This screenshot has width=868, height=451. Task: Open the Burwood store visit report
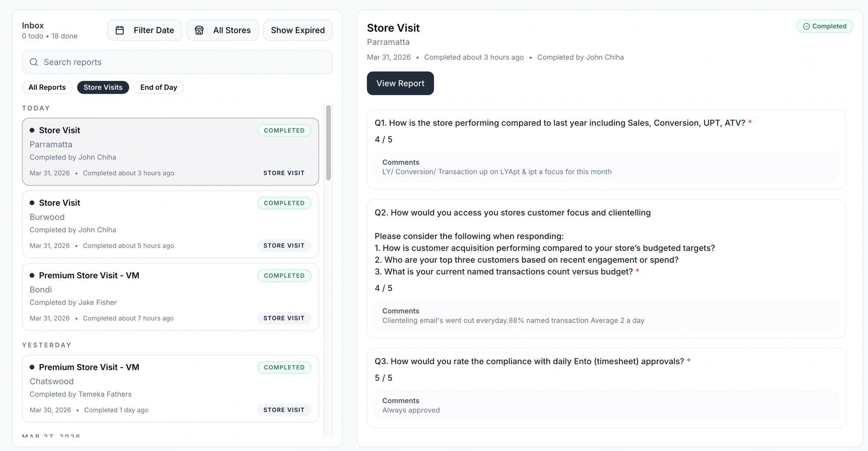pyautogui.click(x=170, y=224)
